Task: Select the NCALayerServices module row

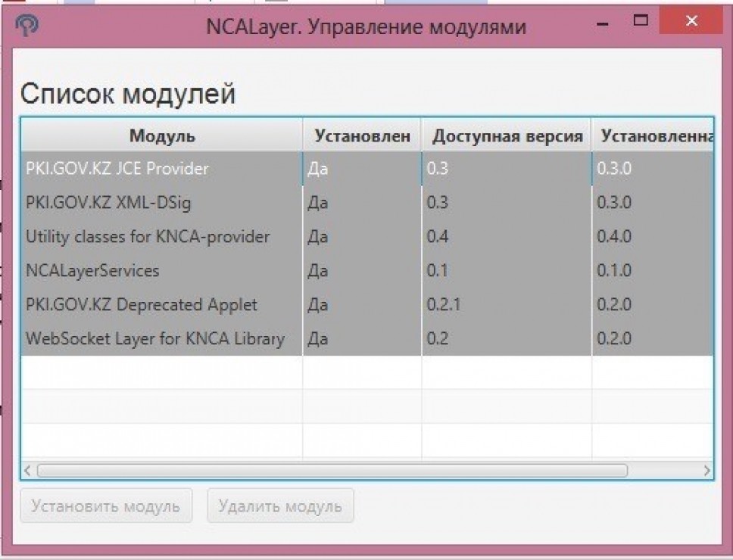Action: pyautogui.click(x=367, y=271)
